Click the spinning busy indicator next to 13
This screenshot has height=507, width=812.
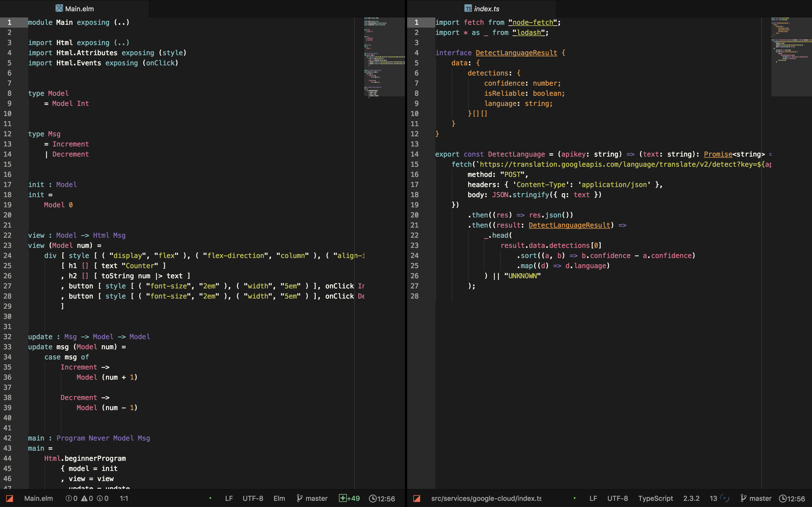(724, 498)
